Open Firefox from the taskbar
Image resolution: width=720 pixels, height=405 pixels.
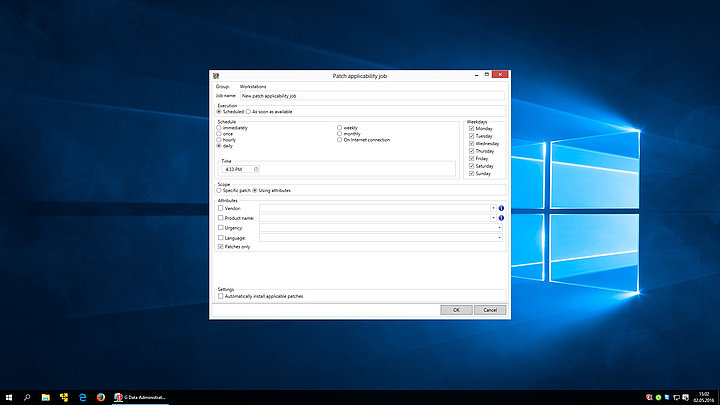coord(100,397)
